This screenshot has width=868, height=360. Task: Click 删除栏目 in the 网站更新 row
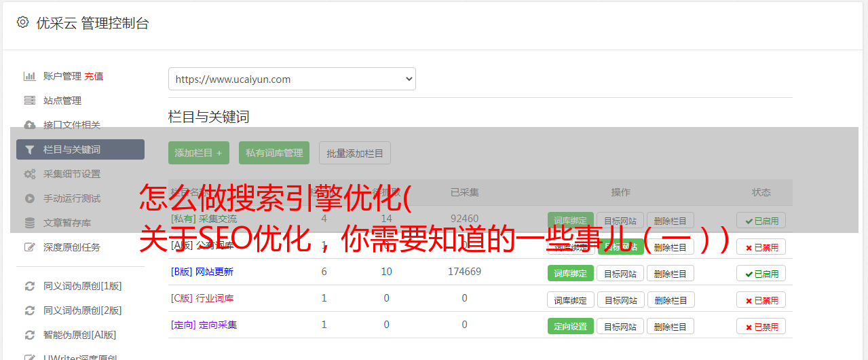pyautogui.click(x=671, y=273)
